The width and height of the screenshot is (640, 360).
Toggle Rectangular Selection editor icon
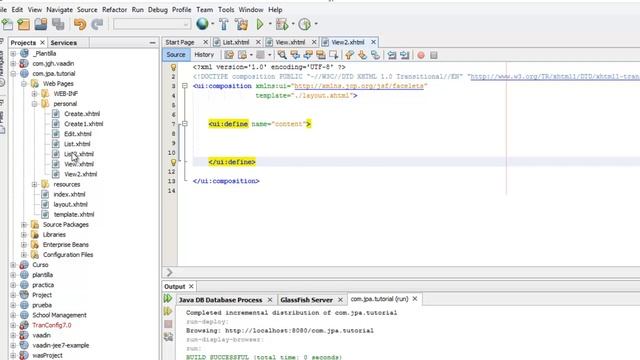(x=334, y=55)
